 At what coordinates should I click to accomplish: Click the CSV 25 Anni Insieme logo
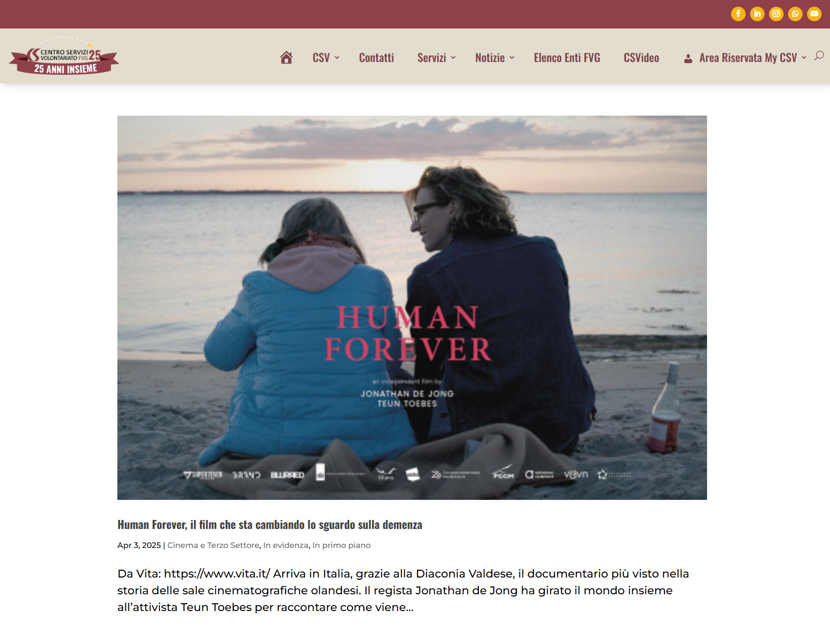click(64, 56)
